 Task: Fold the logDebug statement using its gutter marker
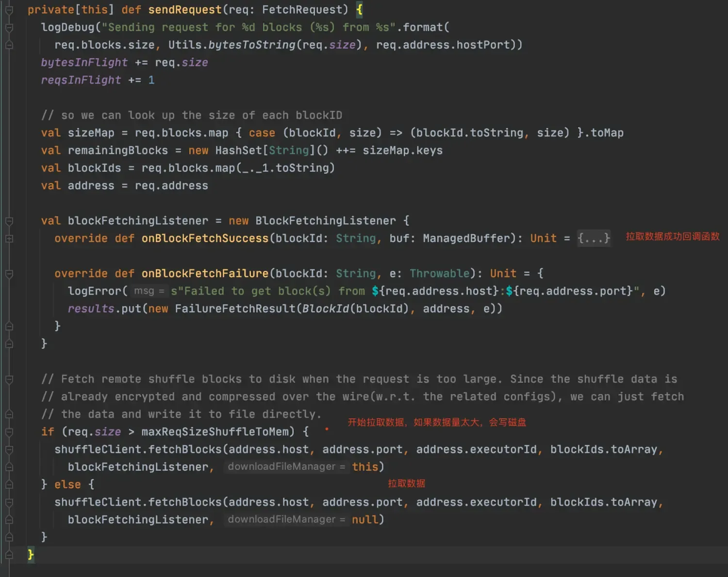pyautogui.click(x=9, y=28)
